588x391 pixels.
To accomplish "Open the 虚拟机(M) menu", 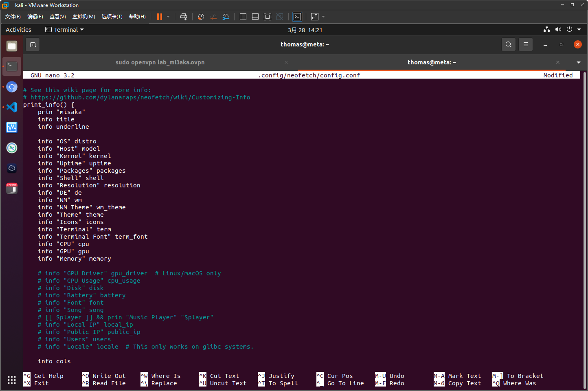I will tap(83, 17).
